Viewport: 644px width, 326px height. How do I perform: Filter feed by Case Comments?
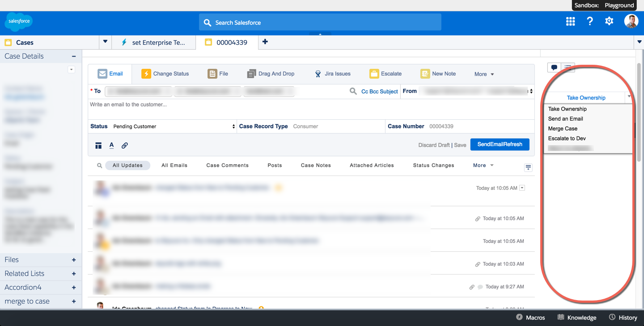tap(227, 165)
